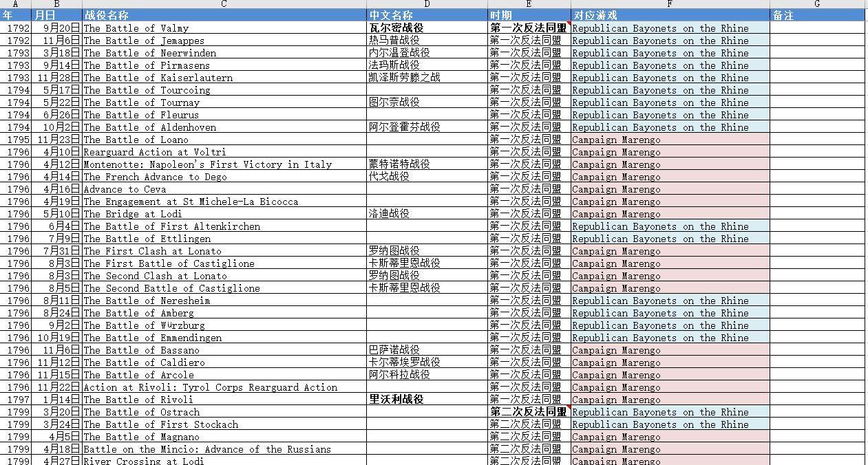
Task: Click Campaign Marengo in Loano row
Action: (670, 140)
